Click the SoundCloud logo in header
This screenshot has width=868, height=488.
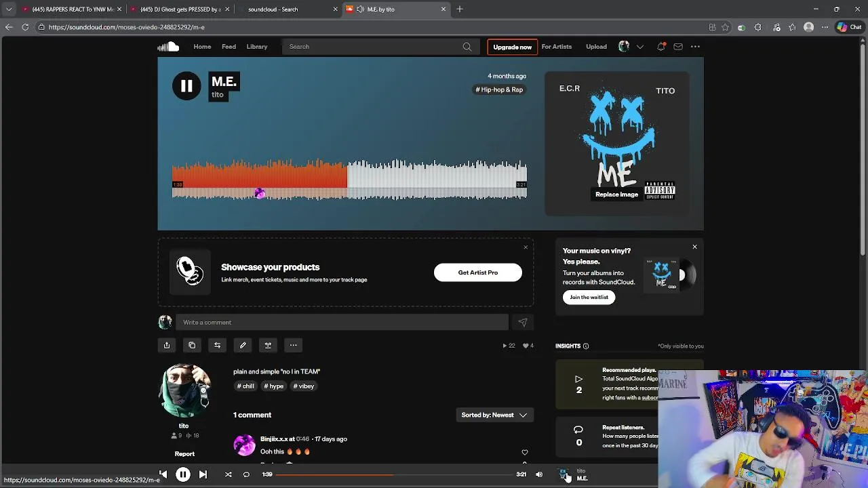pyautogui.click(x=168, y=46)
